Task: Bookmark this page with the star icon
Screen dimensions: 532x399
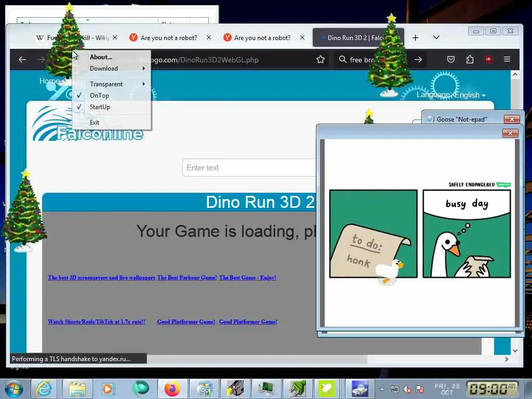Action: coord(320,60)
